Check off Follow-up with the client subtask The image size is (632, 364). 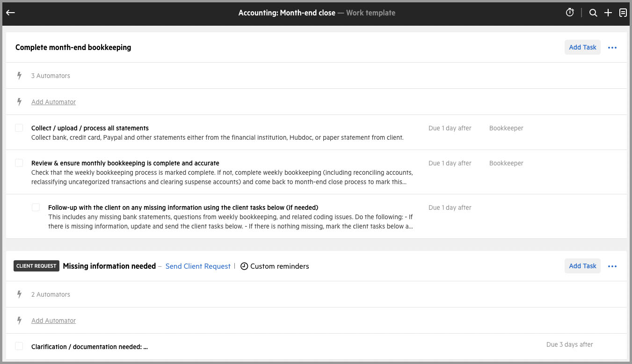click(36, 207)
